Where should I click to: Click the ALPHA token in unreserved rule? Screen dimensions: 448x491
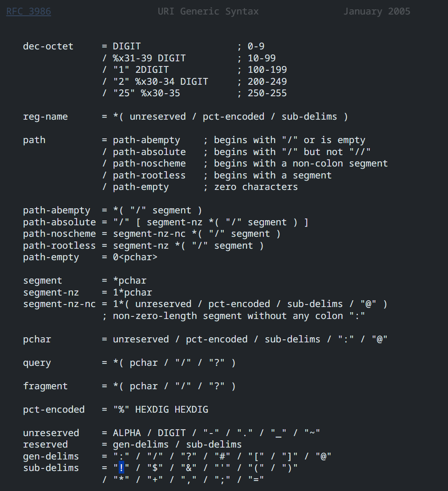coord(127,433)
